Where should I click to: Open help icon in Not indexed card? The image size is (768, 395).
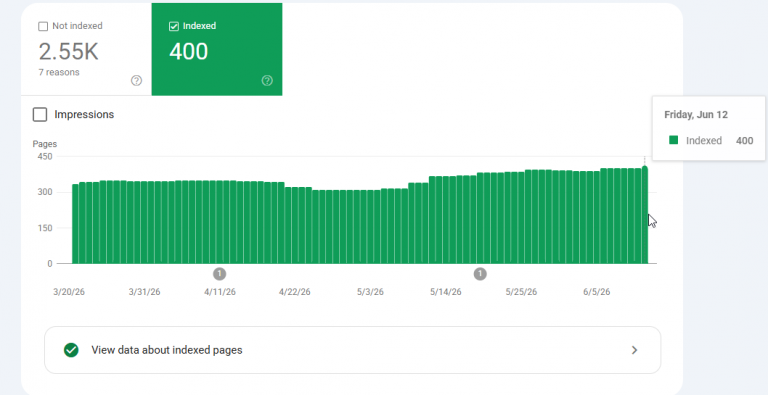tap(136, 81)
